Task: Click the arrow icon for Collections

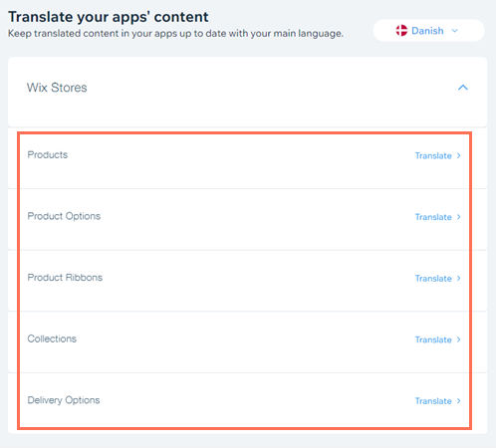Action: (x=459, y=339)
